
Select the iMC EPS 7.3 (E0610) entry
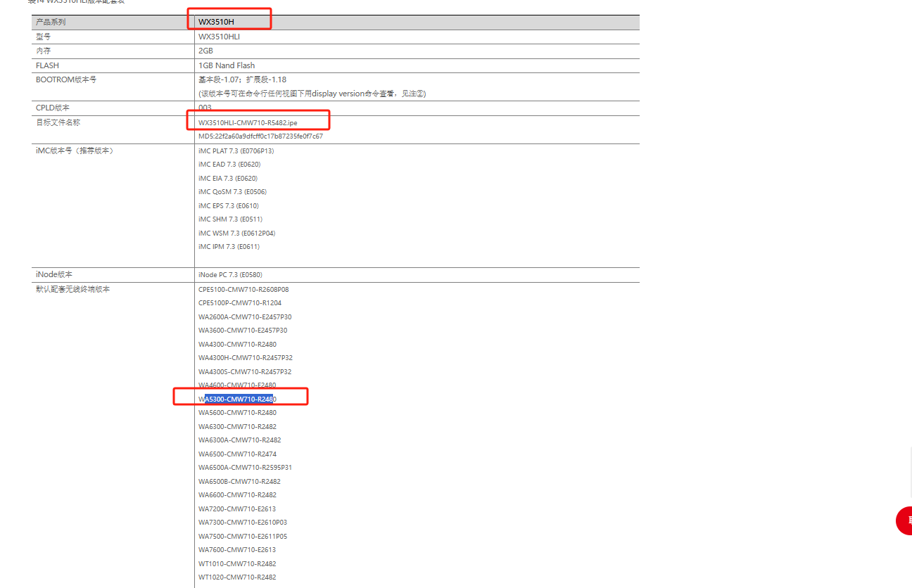(x=229, y=206)
